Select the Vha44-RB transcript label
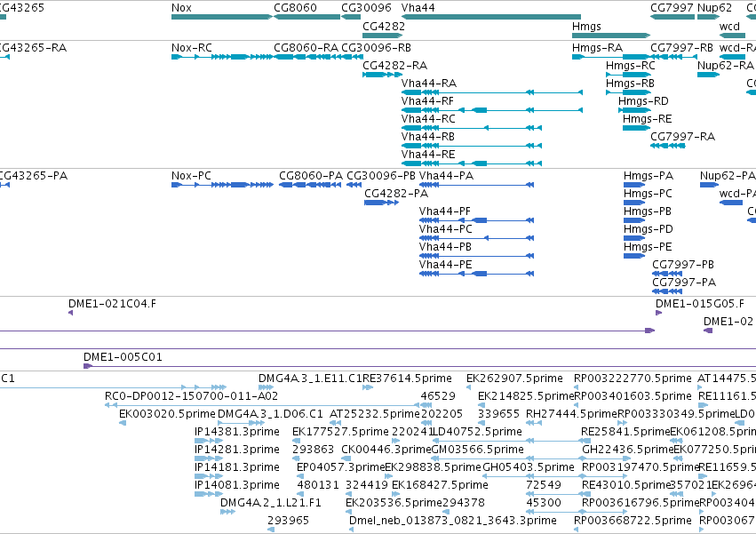756x534 pixels. pyautogui.click(x=427, y=137)
